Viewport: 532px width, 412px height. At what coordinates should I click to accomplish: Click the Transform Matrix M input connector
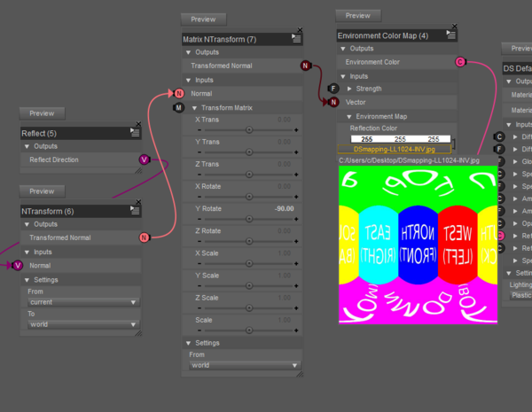point(179,107)
